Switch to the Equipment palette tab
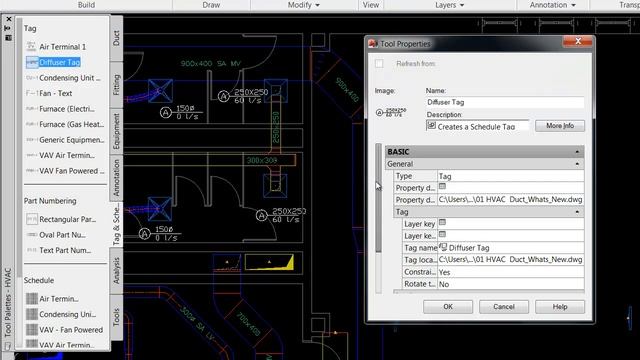 point(116,131)
